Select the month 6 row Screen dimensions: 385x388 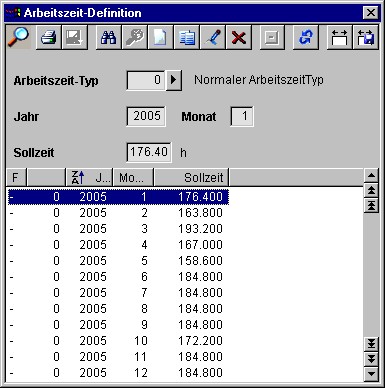(118, 277)
